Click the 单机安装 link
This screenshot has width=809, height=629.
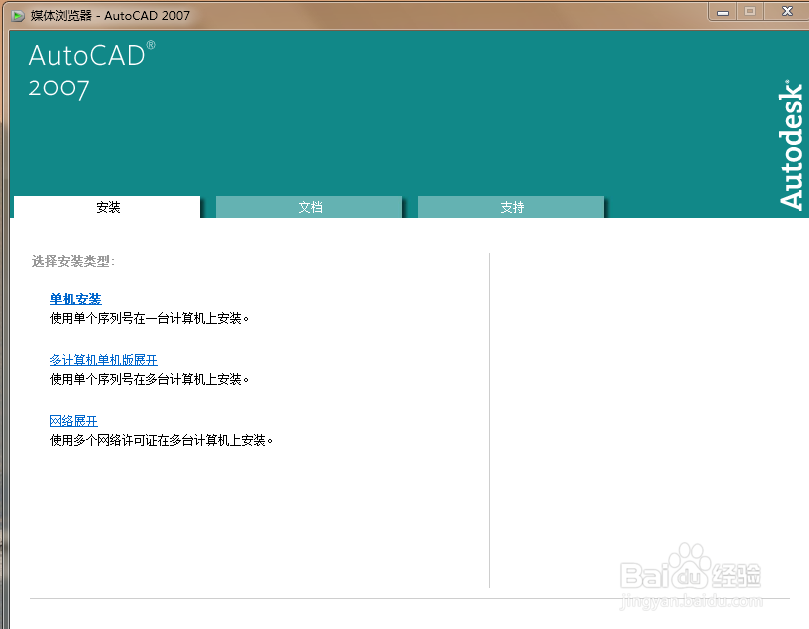pyautogui.click(x=75, y=299)
